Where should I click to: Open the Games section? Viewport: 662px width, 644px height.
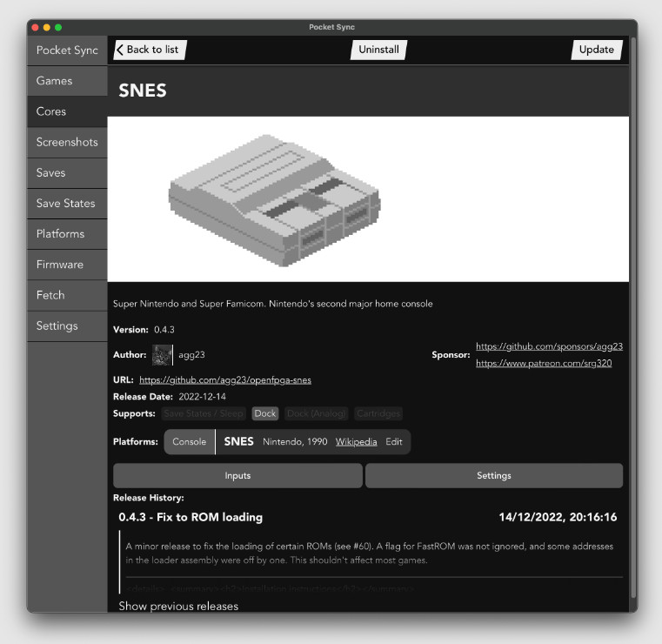tap(67, 81)
